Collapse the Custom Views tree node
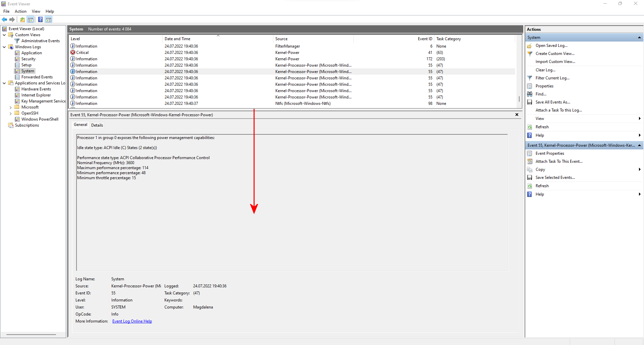Viewport: 644px width, 345px height. pos(4,35)
